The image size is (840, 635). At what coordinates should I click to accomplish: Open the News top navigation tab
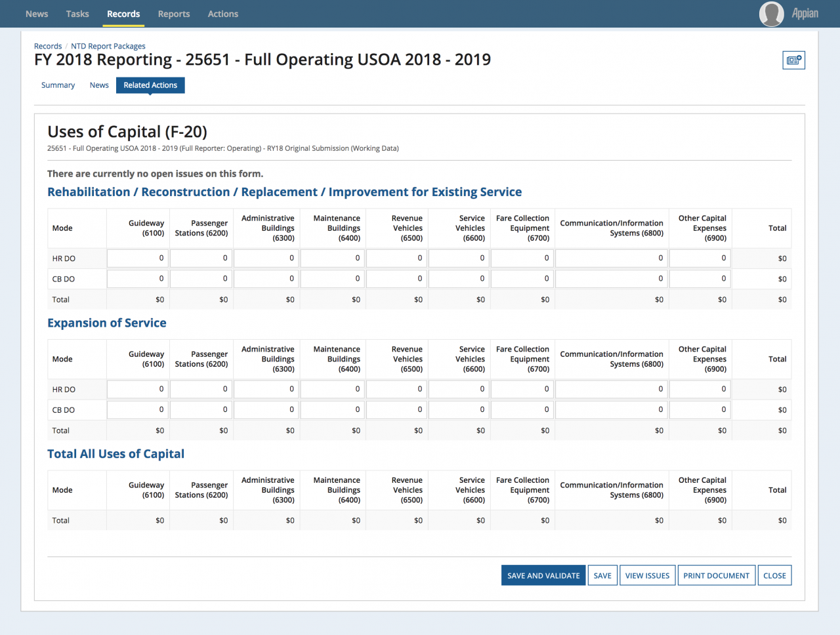37,14
